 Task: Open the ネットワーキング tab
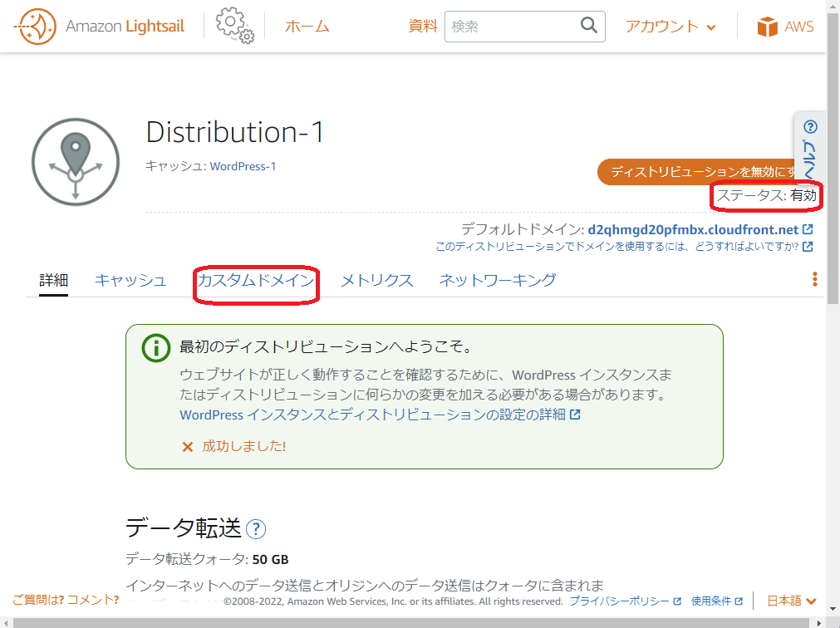coord(498,280)
